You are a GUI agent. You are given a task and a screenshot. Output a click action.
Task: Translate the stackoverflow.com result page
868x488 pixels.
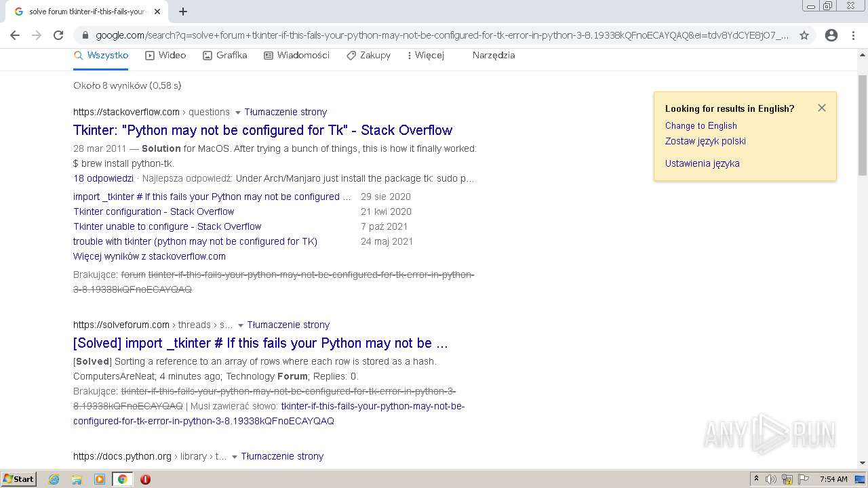[285, 112]
